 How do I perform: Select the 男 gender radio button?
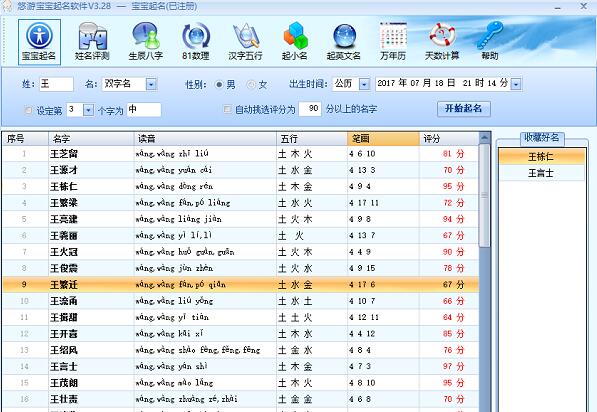pyautogui.click(x=219, y=85)
